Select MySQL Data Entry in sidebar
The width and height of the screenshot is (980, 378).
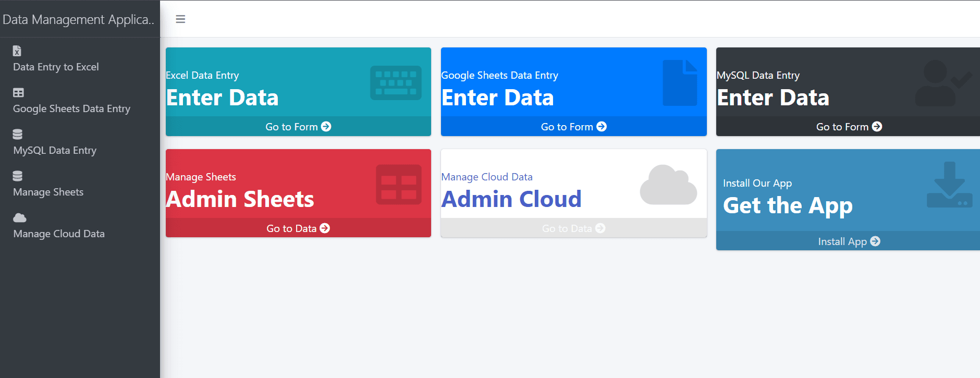click(x=55, y=150)
